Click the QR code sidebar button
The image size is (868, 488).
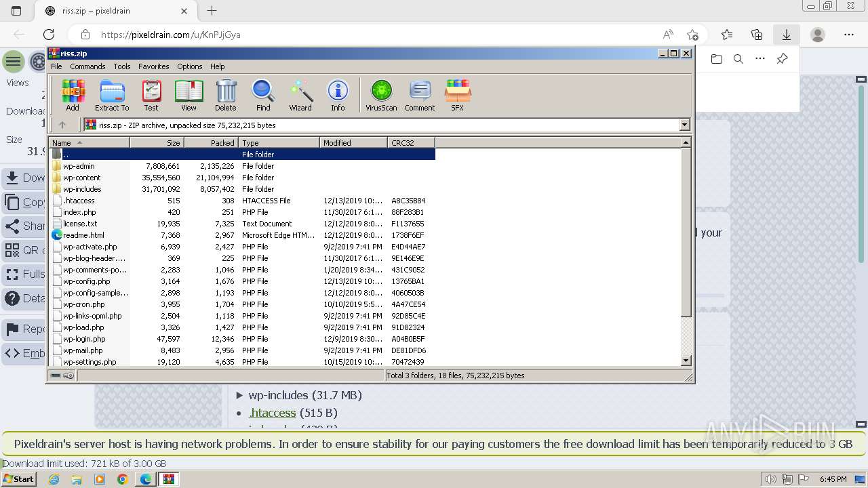pos(24,250)
